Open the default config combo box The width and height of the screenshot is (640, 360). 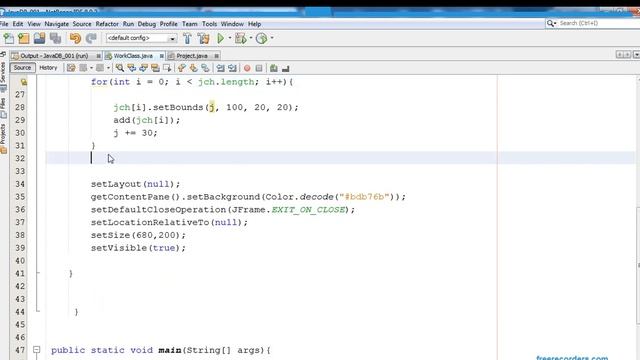(141, 38)
